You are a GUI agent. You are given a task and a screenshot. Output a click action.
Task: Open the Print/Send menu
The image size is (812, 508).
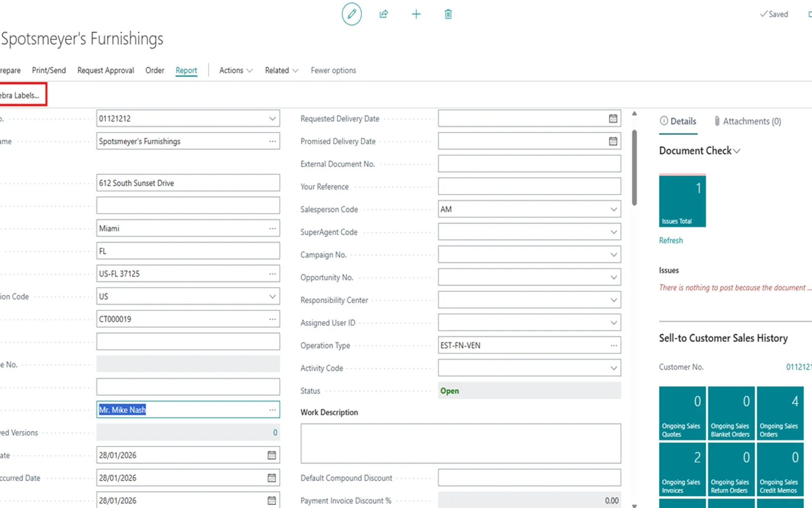click(x=49, y=70)
